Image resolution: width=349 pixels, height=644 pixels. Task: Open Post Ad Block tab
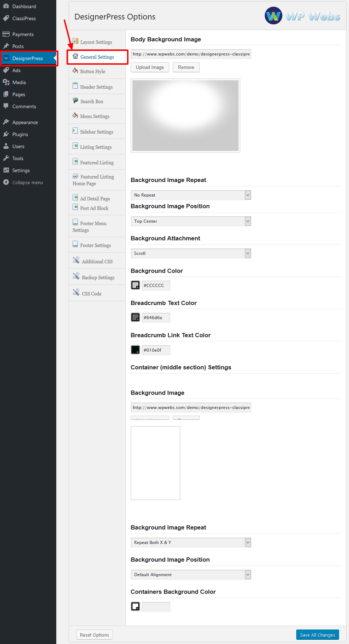pos(94,208)
